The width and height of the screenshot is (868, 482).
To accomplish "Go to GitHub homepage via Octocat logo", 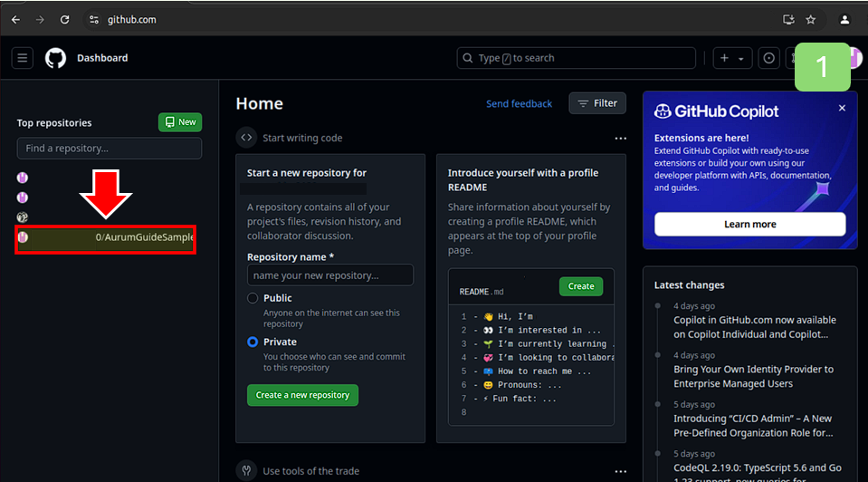I will point(55,58).
